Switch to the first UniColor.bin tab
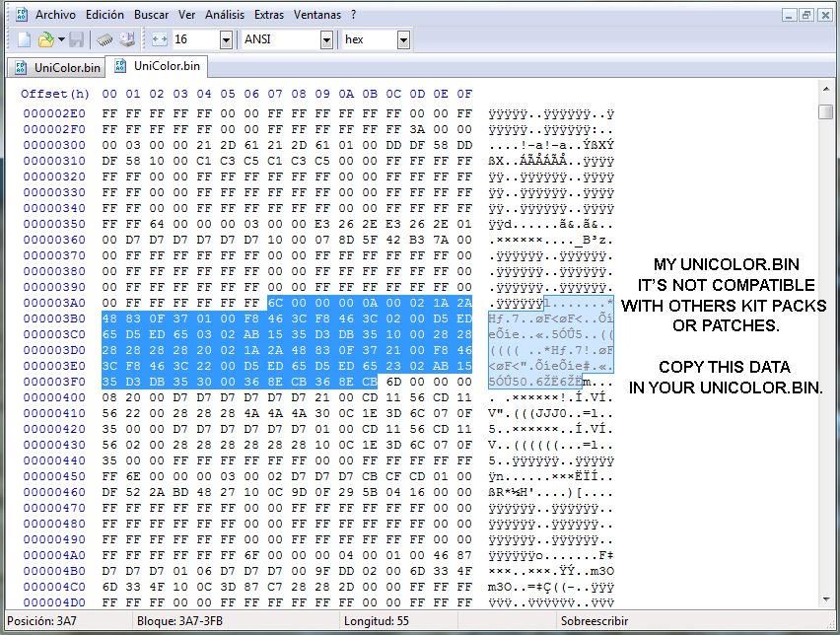Screen dimensions: 840x635 (x=57, y=67)
